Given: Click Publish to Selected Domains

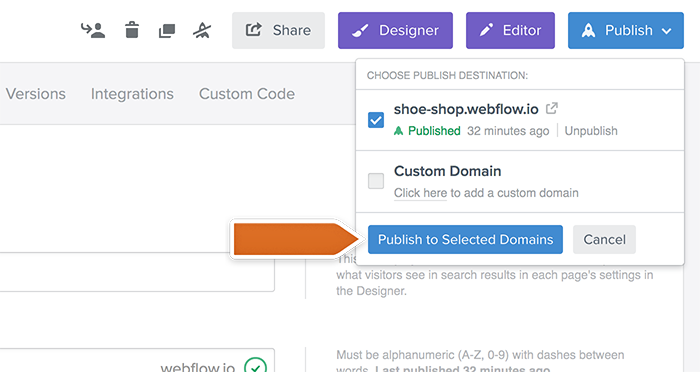Looking at the screenshot, I should [x=465, y=239].
